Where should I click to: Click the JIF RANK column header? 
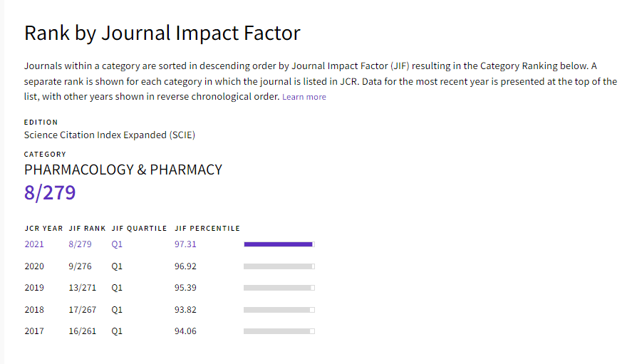tap(87, 229)
